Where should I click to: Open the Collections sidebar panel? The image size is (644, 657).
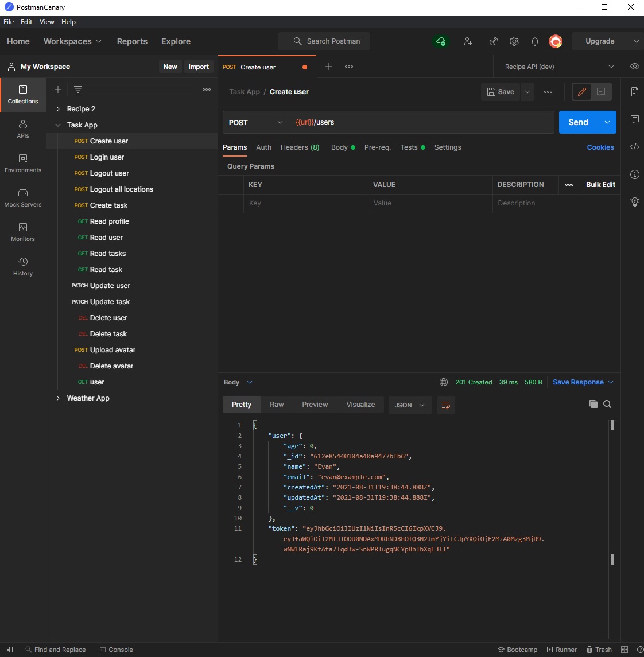pos(22,95)
